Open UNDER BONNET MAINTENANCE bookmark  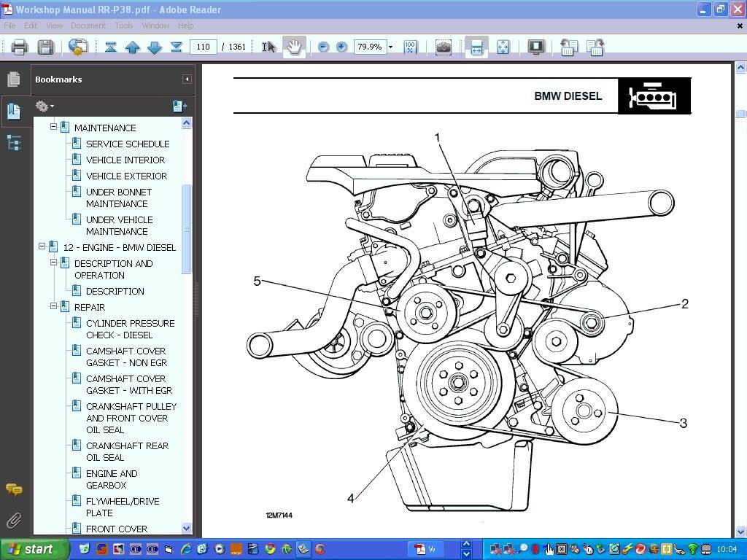tap(119, 198)
